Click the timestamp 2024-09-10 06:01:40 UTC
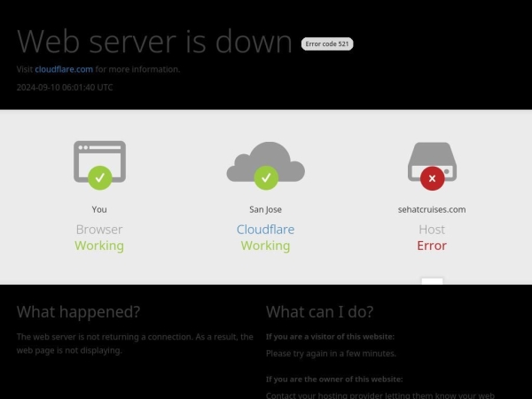This screenshot has height=399, width=532. point(65,87)
